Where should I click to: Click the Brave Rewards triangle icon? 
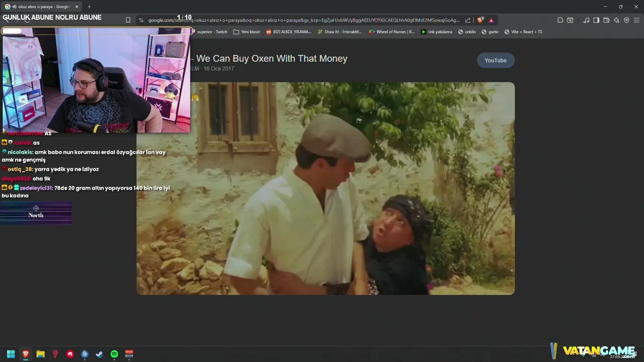(491, 20)
